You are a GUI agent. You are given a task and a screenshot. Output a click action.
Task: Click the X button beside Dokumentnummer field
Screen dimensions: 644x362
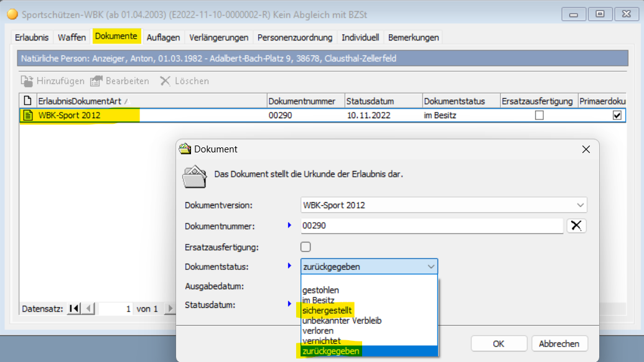(x=576, y=226)
